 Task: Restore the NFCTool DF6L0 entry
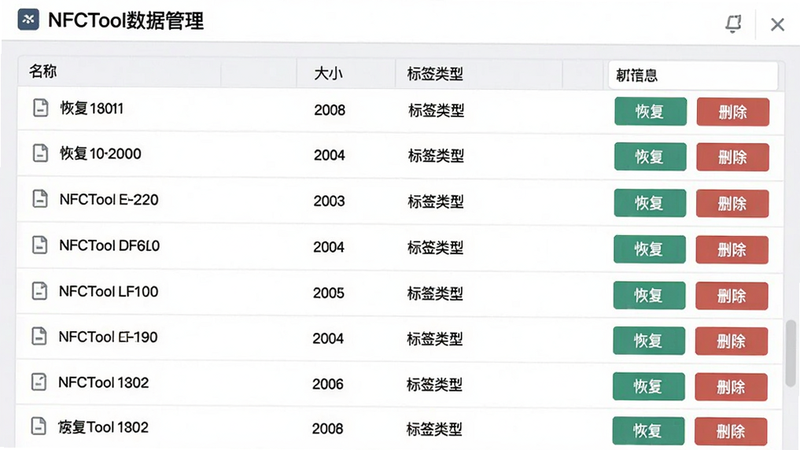(649, 249)
